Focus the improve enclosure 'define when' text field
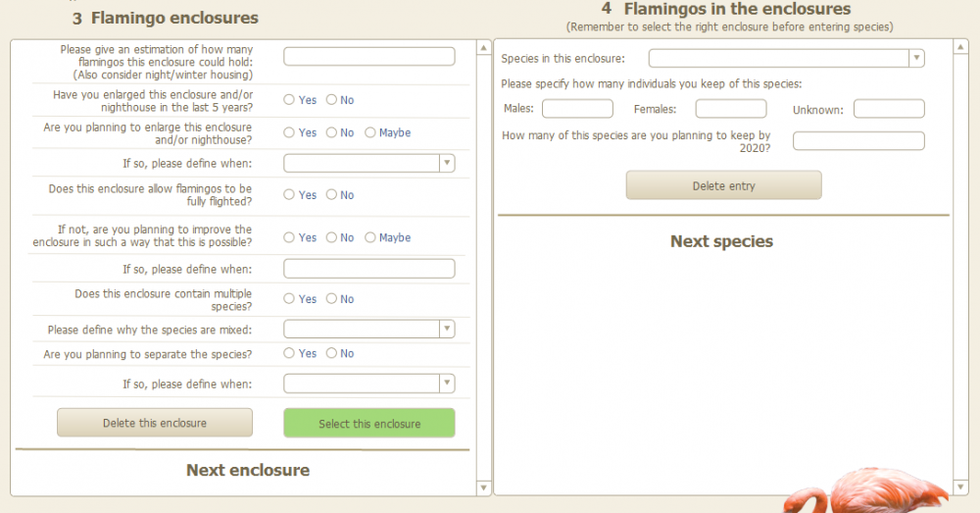 click(369, 269)
